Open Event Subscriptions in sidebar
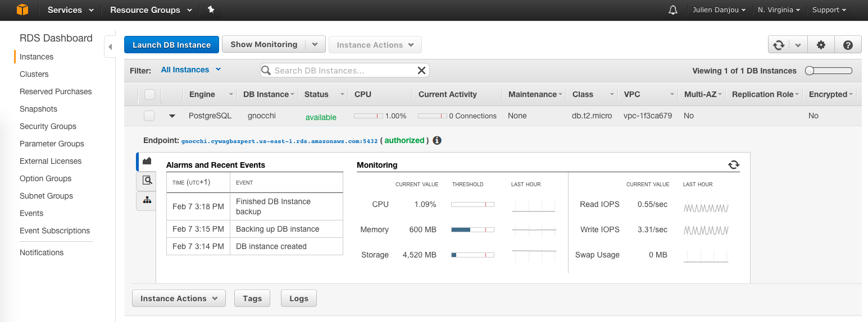Viewport: 868px width, 322px height. (x=54, y=231)
